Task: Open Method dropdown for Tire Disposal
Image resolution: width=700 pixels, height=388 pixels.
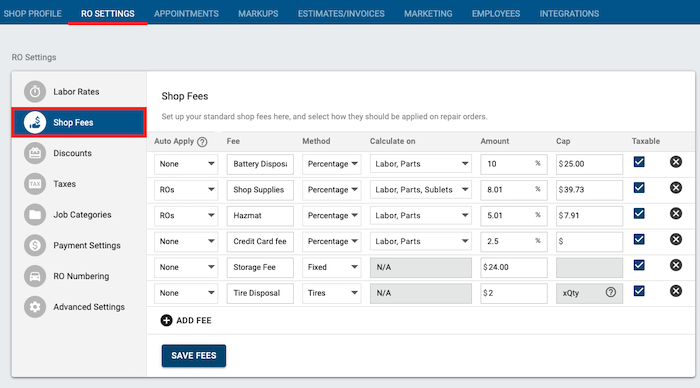Action: (332, 293)
